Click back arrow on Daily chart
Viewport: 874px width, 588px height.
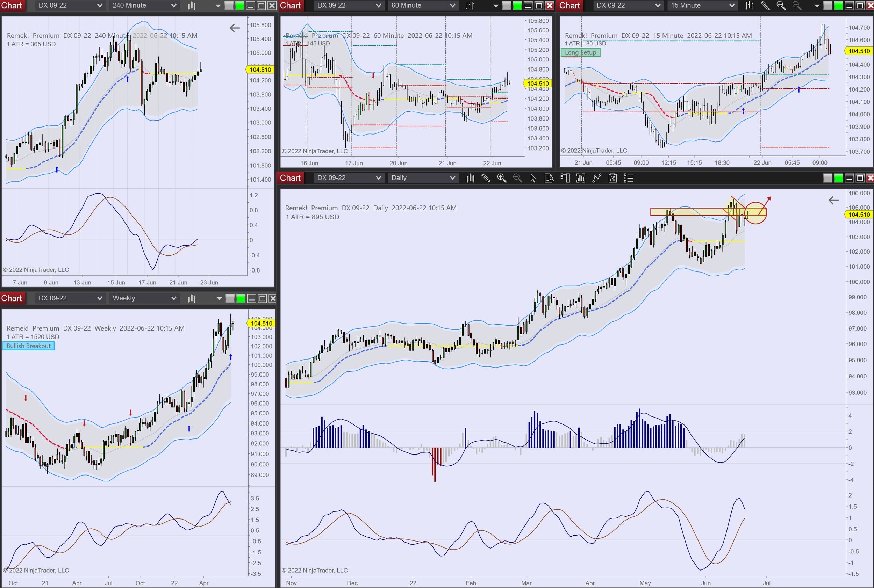[833, 201]
